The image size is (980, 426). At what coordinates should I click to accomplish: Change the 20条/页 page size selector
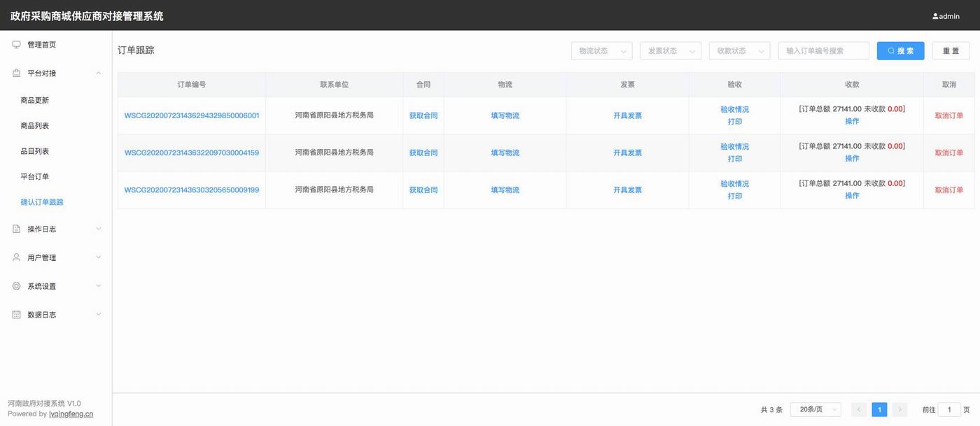[x=815, y=410]
